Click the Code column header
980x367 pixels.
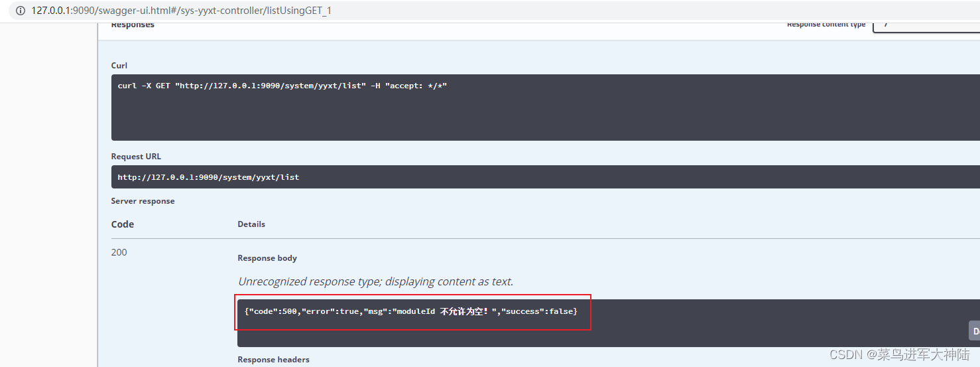click(x=123, y=224)
